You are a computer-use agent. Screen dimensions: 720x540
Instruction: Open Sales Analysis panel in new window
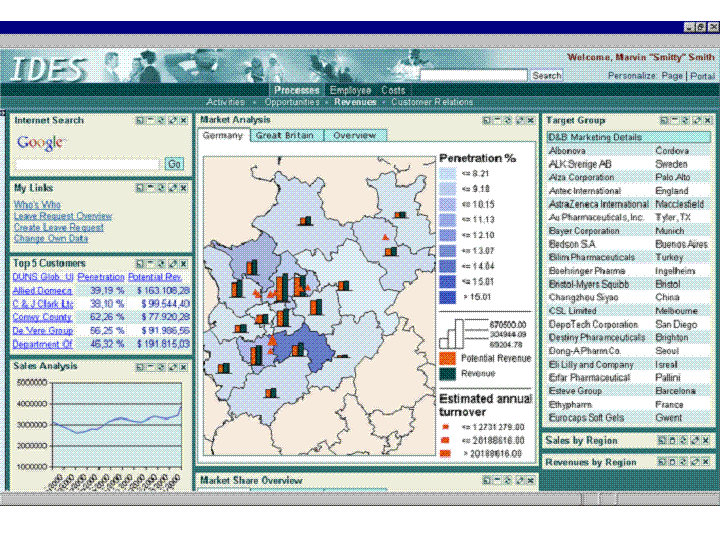(x=140, y=367)
